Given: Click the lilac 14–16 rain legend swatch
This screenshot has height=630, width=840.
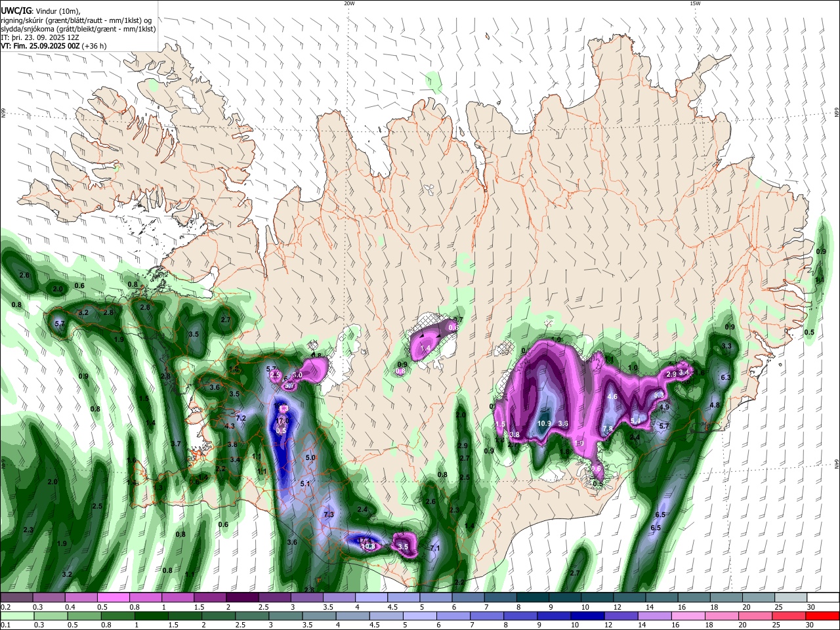Looking at the screenshot, I should coord(654,616).
